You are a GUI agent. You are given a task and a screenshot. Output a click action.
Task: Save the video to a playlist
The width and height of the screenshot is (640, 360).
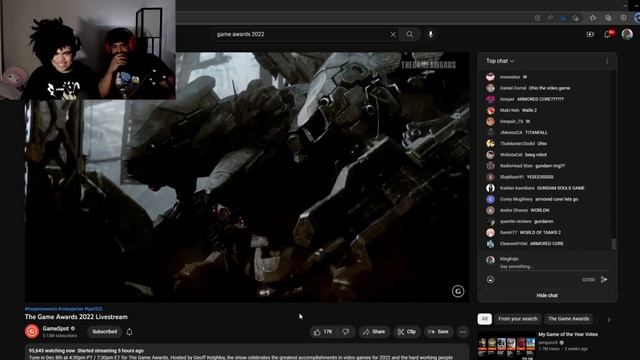pyautogui.click(x=438, y=332)
